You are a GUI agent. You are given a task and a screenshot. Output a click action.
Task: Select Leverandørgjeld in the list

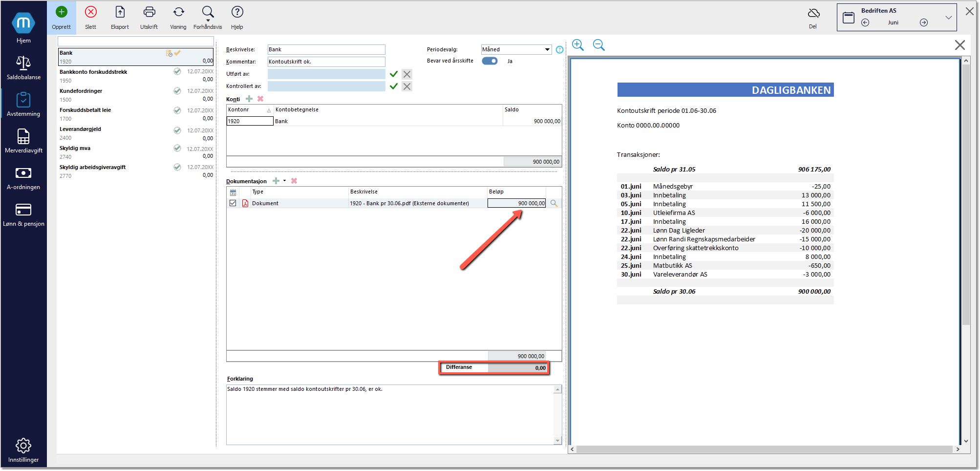(136, 133)
